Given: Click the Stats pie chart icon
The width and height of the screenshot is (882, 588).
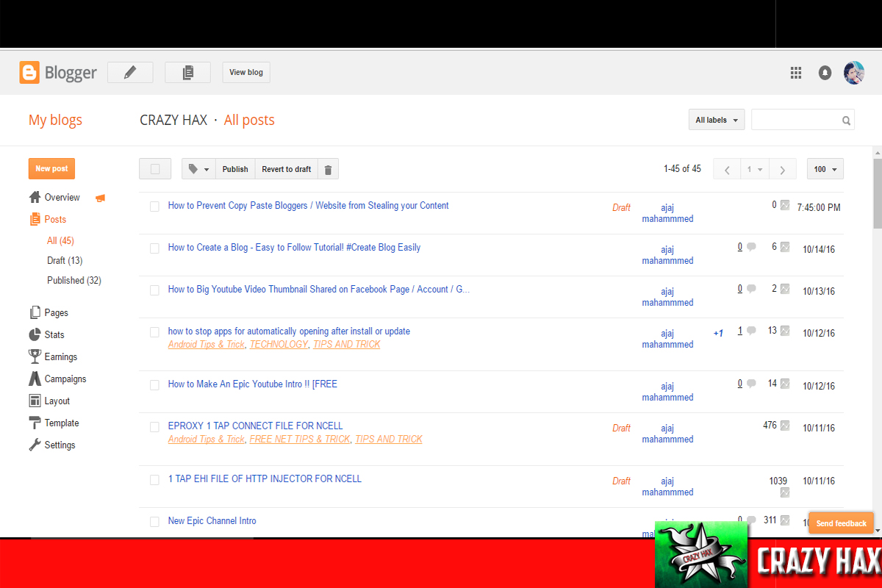Looking at the screenshot, I should click(35, 334).
